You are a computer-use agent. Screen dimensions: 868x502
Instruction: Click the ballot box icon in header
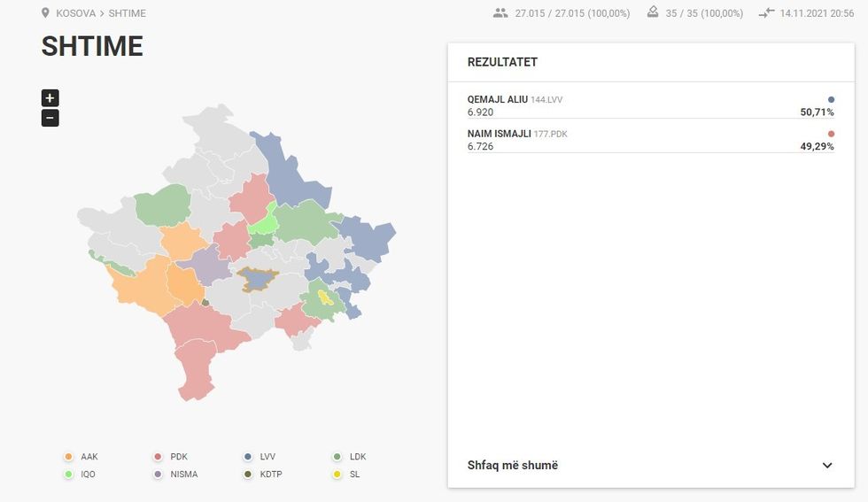[653, 12]
